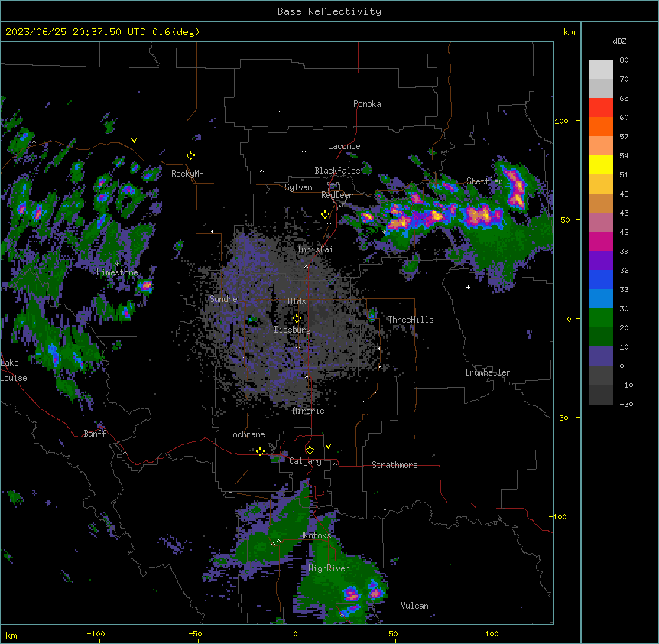The height and width of the screenshot is (644, 659).
Task: Click the yellow radar site marker near Didsbury
Action: (297, 319)
